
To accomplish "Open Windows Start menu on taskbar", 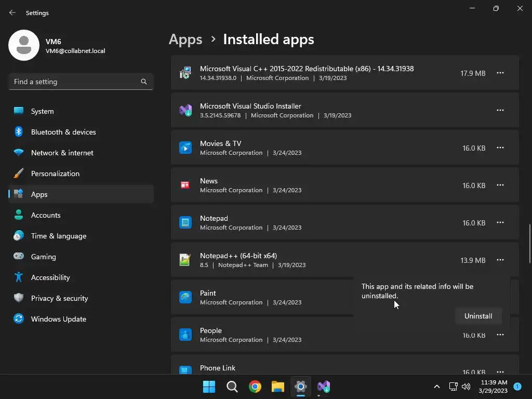I will [209, 387].
